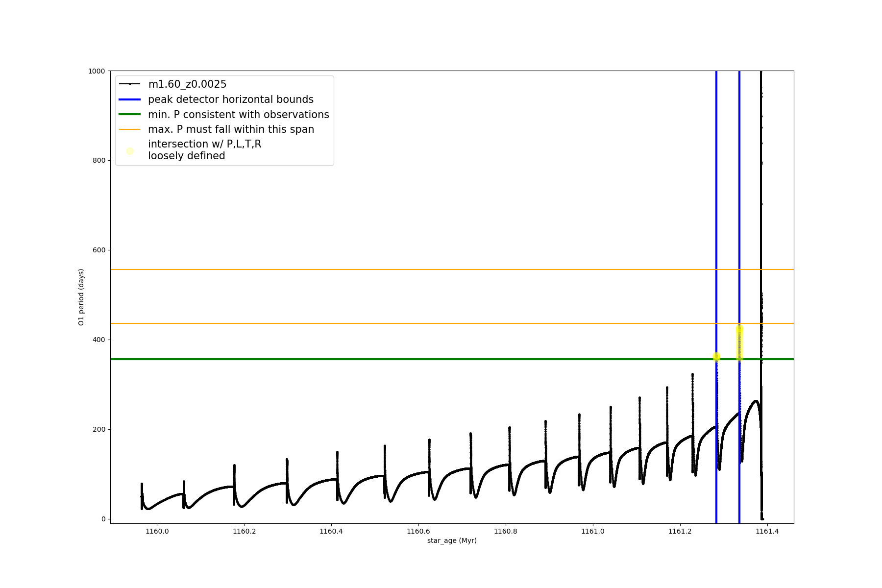Screen dimensions: 882x588
Task: Click the star_age (Myr) x-axis label
Action: 452,540
